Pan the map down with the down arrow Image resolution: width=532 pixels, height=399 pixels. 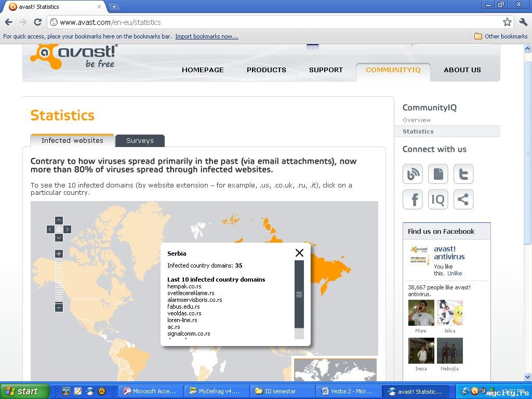click(x=59, y=238)
